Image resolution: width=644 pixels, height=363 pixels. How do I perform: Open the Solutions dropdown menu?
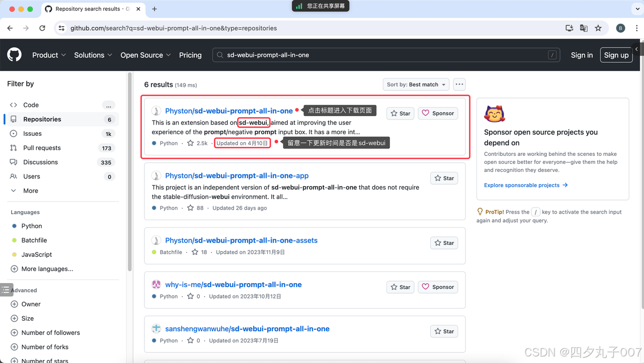coord(93,55)
